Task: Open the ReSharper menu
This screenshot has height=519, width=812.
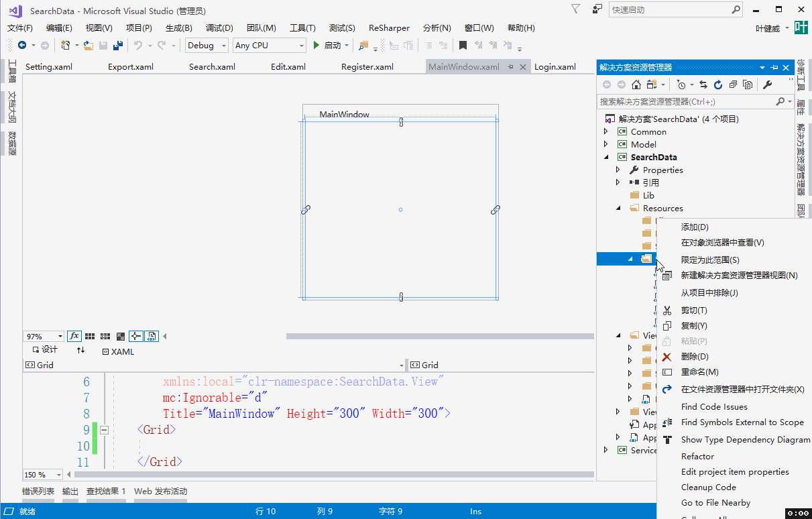Action: pos(389,28)
